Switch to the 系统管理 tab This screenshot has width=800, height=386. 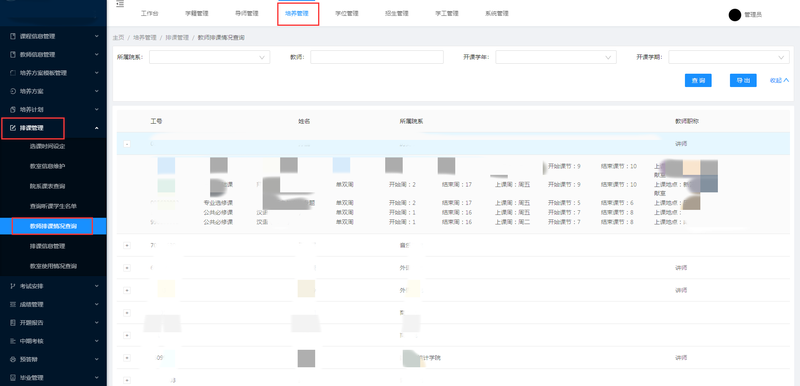496,14
